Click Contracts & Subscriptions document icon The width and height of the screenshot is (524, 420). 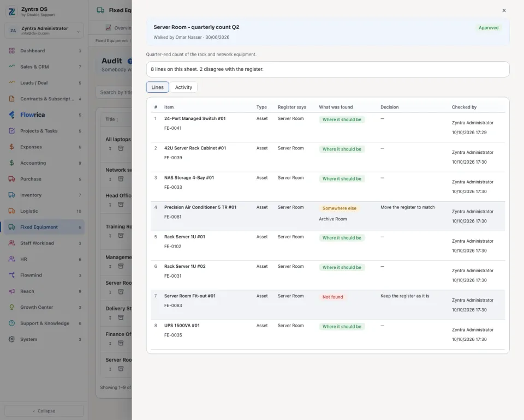(x=11, y=99)
